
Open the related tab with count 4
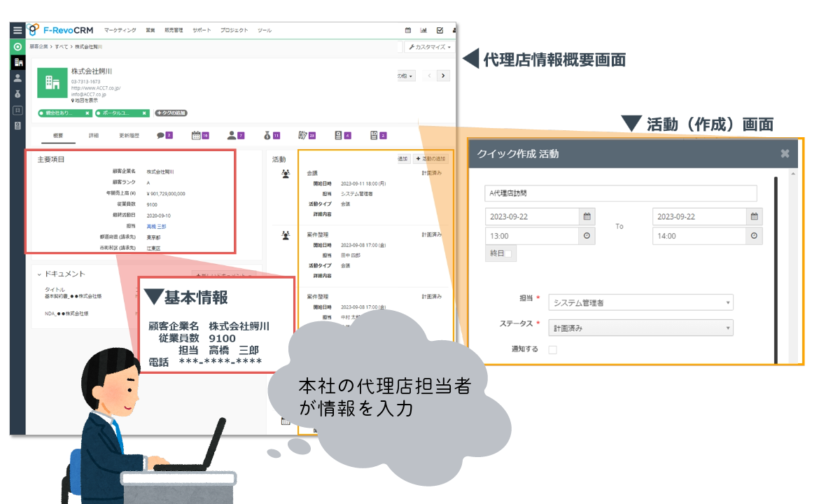(x=342, y=135)
